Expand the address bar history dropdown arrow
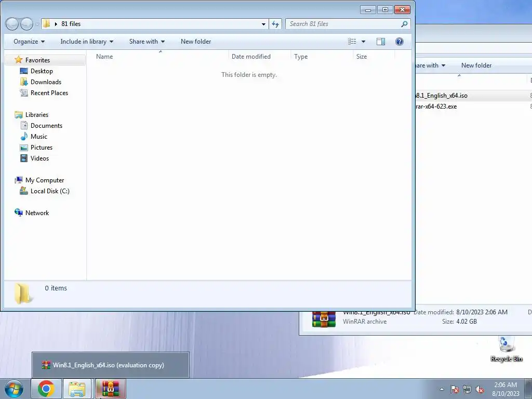Screen dimensions: 532x399 click(263, 24)
